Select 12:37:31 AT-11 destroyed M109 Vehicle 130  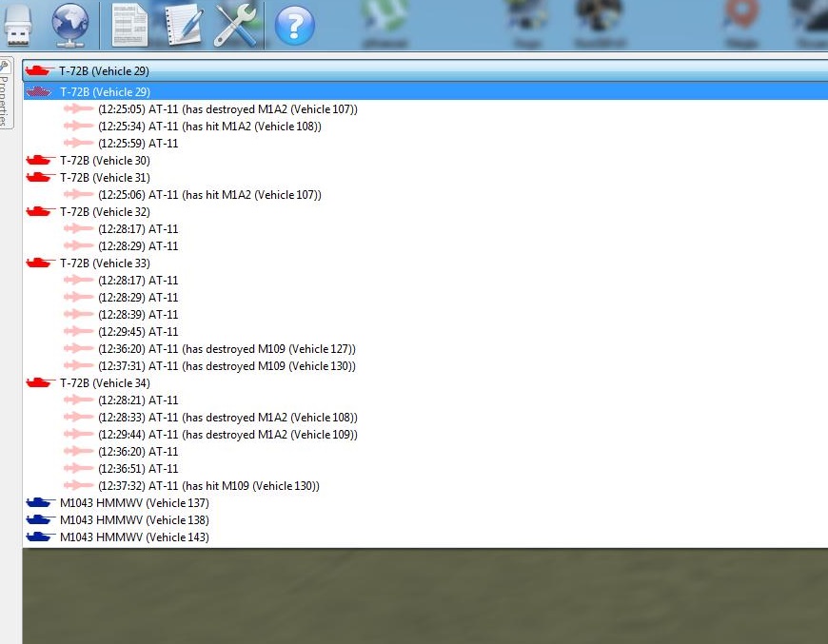pyautogui.click(x=227, y=366)
